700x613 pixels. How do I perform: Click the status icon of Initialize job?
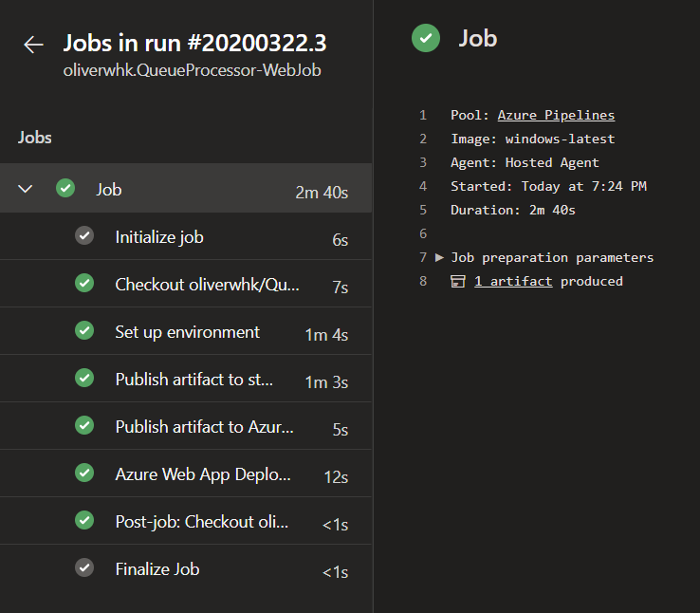84,235
